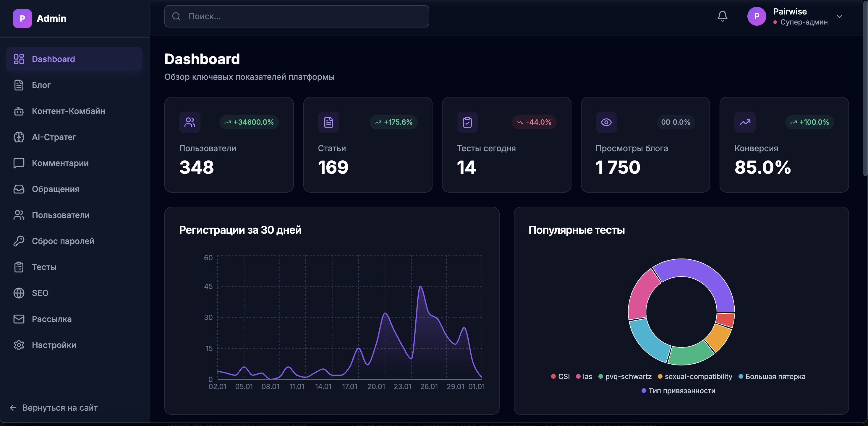The height and width of the screenshot is (426, 868).
Task: Click the Pairwise profile avatar
Action: [x=757, y=16]
